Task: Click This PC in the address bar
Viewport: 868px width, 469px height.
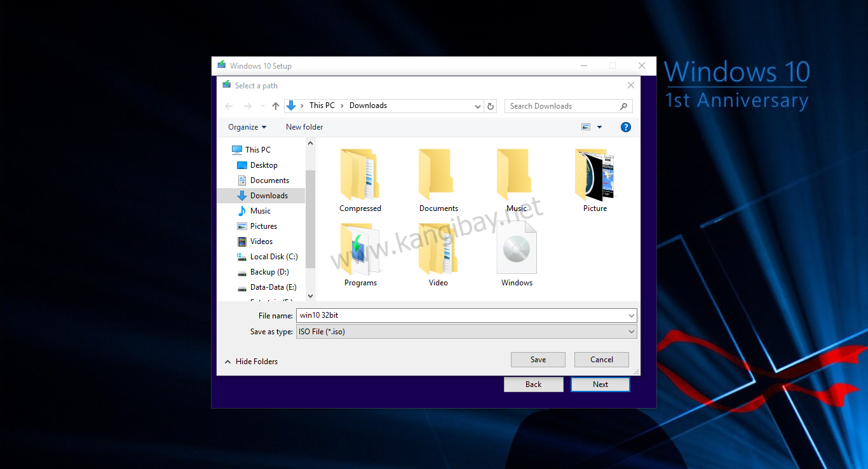Action: coord(322,105)
